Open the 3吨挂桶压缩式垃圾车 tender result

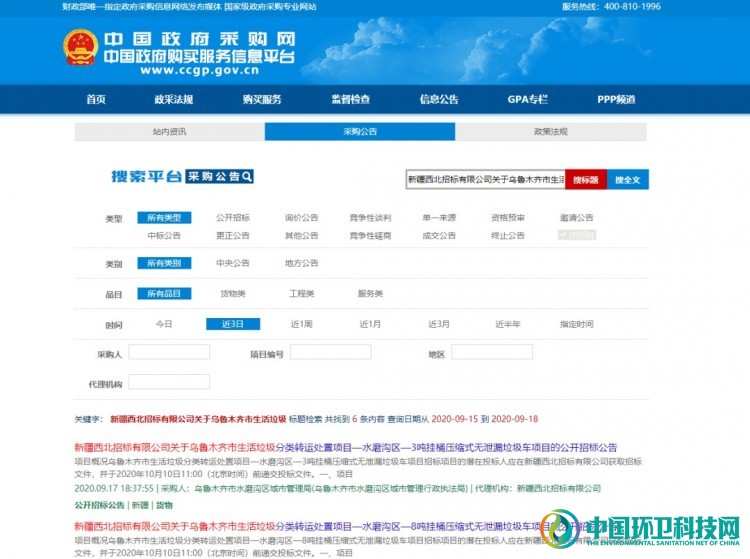pyautogui.click(x=346, y=448)
